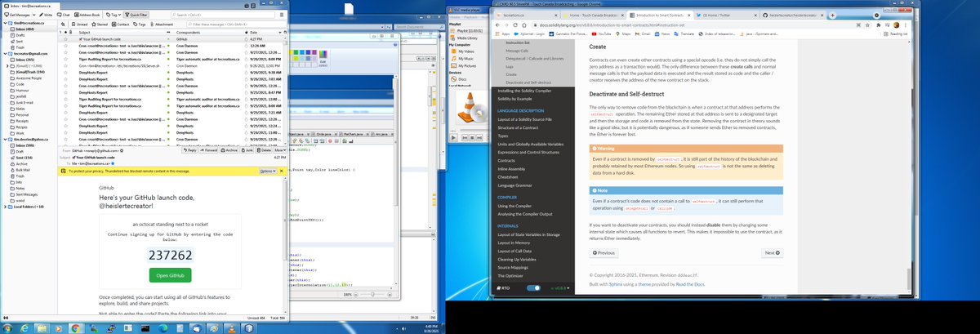Open the Thunderbird Chat button
980x334 pixels.
click(x=65, y=15)
